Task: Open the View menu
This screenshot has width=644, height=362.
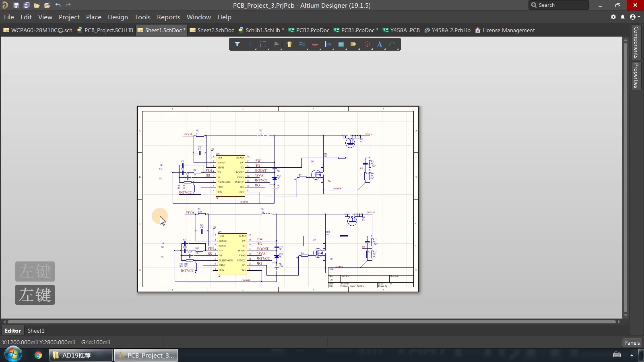Action: click(x=45, y=17)
